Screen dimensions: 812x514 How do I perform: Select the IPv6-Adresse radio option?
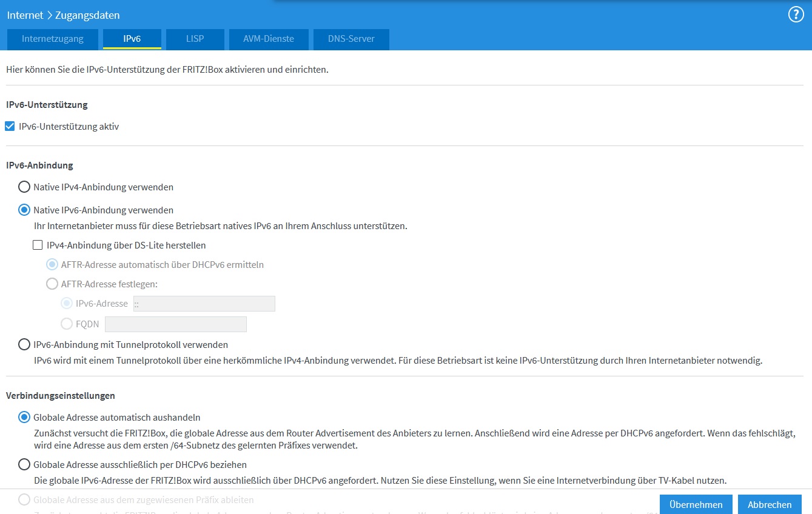click(67, 304)
